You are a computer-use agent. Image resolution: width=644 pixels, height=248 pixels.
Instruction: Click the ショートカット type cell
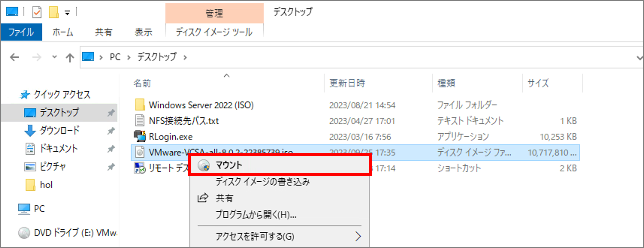click(459, 168)
